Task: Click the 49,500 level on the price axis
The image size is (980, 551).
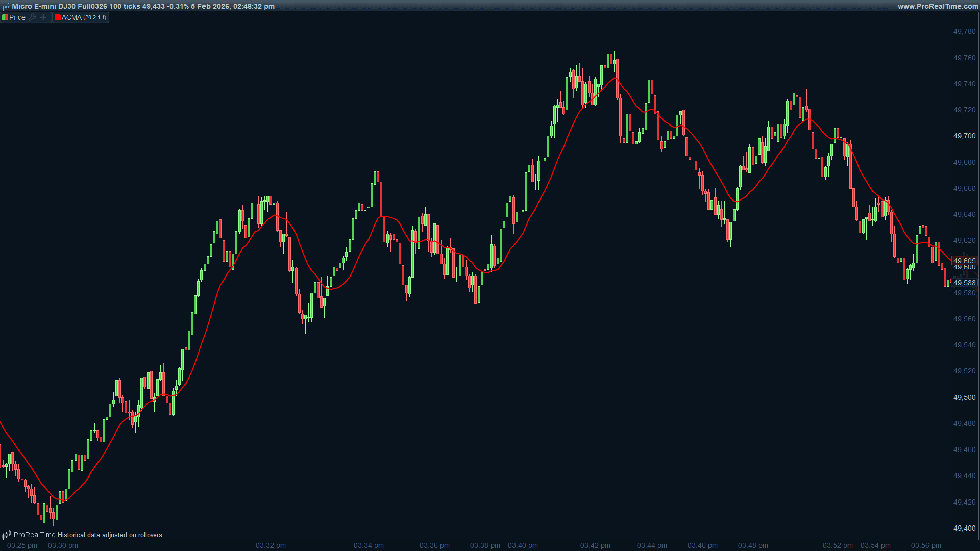Action: (964, 397)
